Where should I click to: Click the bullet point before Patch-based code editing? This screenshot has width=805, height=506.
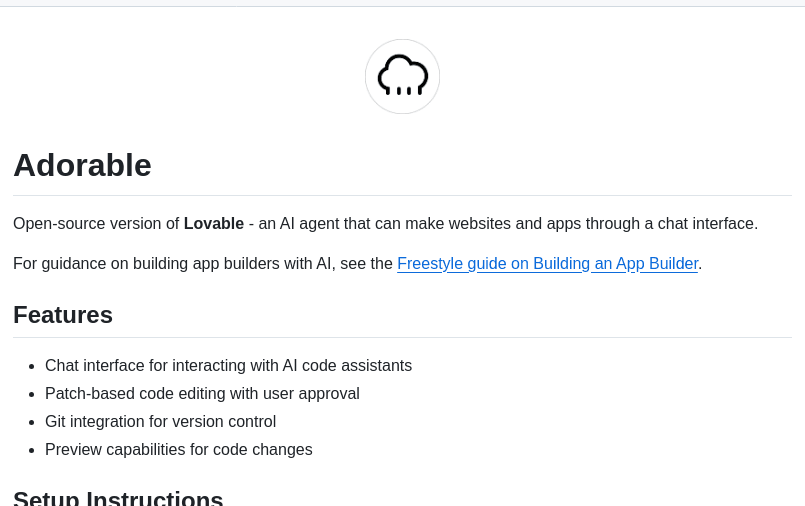click(32, 395)
